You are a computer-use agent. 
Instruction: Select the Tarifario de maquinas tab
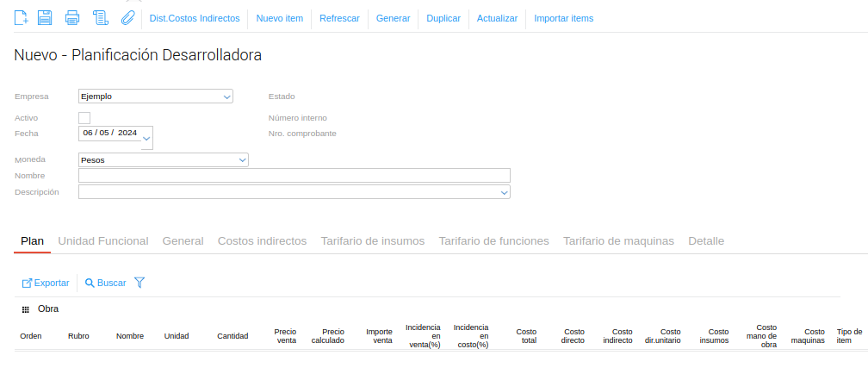pos(618,241)
